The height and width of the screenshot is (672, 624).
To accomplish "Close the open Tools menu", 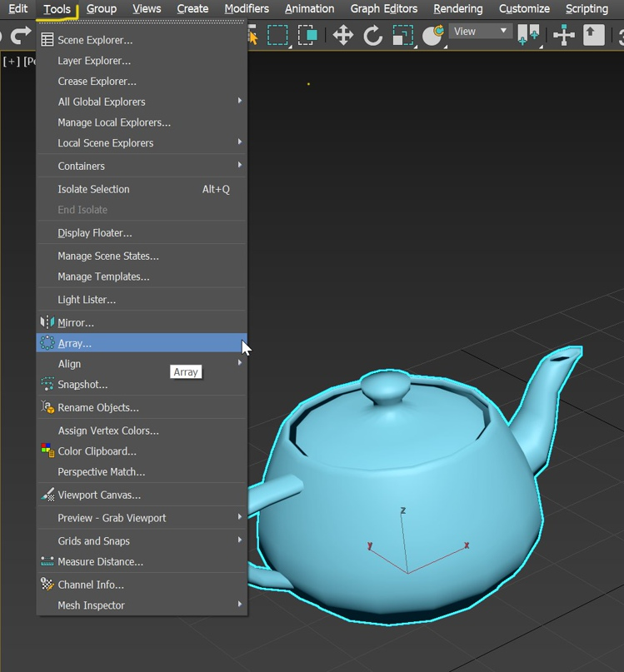I will pos(57,9).
